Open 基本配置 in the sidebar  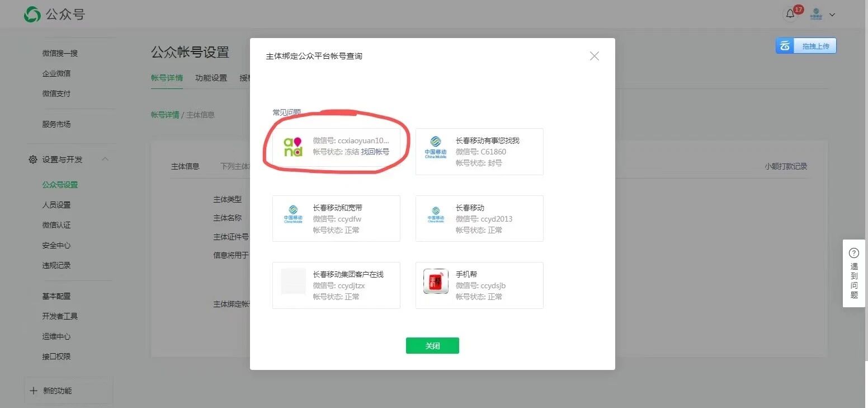point(56,296)
